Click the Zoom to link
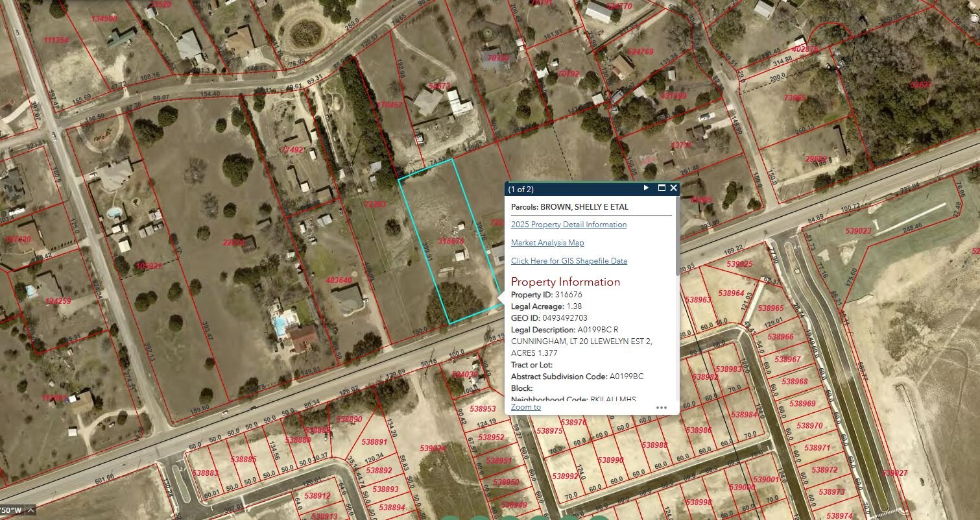This screenshot has height=520, width=980. coord(525,407)
